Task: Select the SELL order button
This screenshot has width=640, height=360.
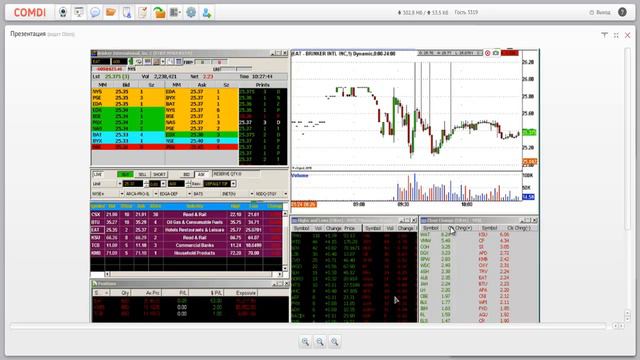Action: (x=142, y=174)
